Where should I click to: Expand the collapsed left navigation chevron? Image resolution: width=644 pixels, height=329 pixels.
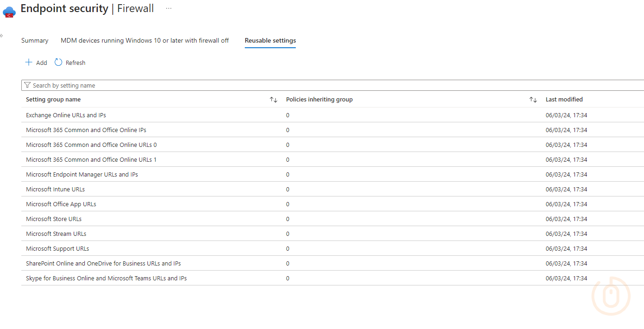pos(1,36)
